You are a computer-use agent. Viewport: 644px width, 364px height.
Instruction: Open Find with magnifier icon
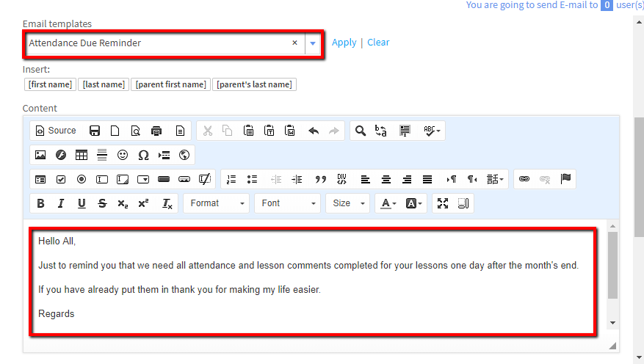coord(361,131)
